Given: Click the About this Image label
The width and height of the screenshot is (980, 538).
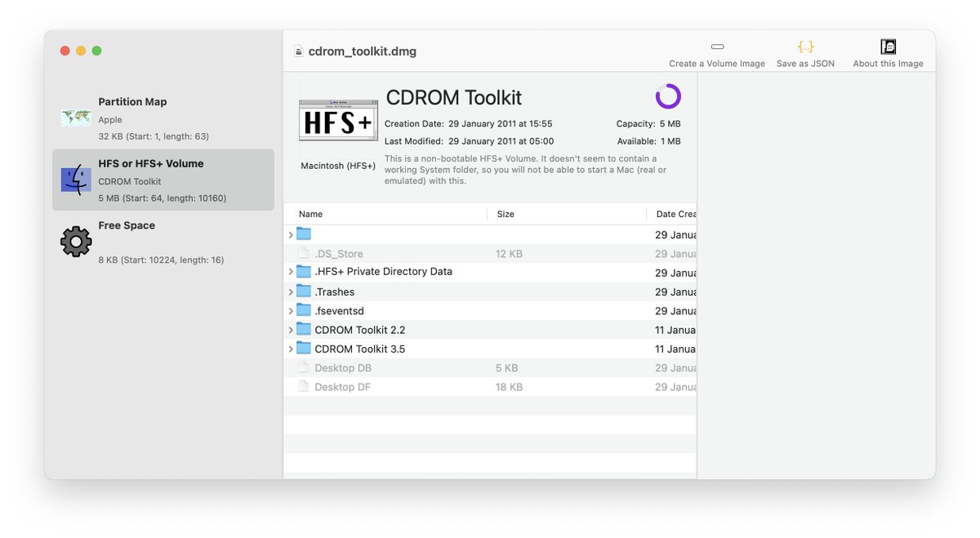Looking at the screenshot, I should click(889, 64).
